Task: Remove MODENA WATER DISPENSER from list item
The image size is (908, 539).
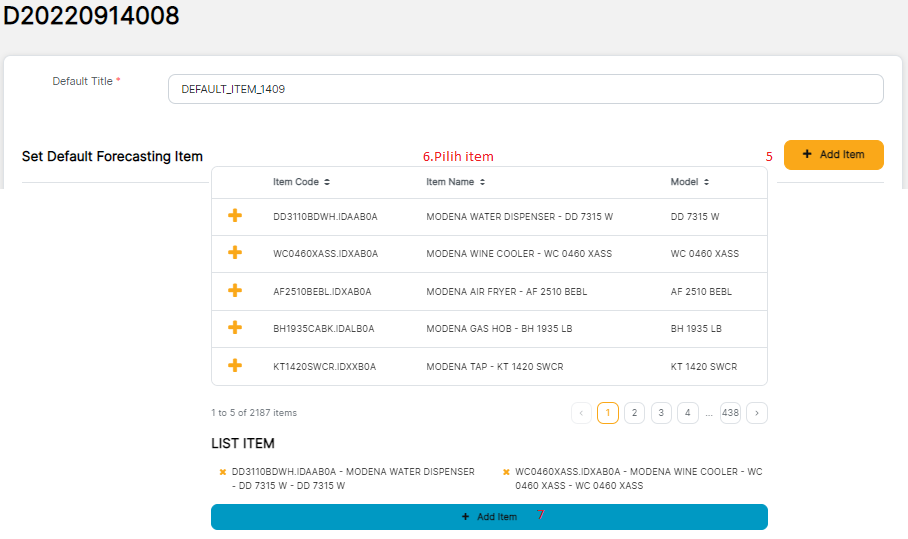Action: [223, 472]
